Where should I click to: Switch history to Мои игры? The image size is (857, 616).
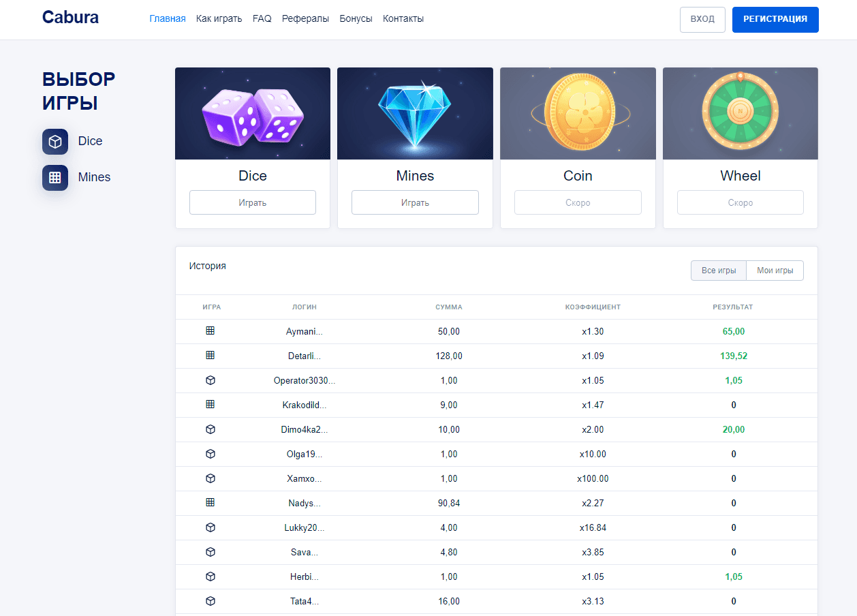tap(775, 271)
